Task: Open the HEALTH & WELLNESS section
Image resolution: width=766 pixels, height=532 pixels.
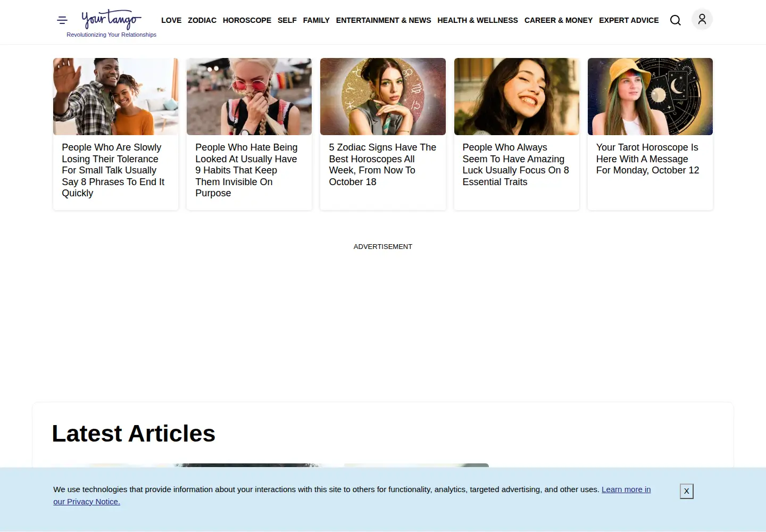Action: (478, 20)
